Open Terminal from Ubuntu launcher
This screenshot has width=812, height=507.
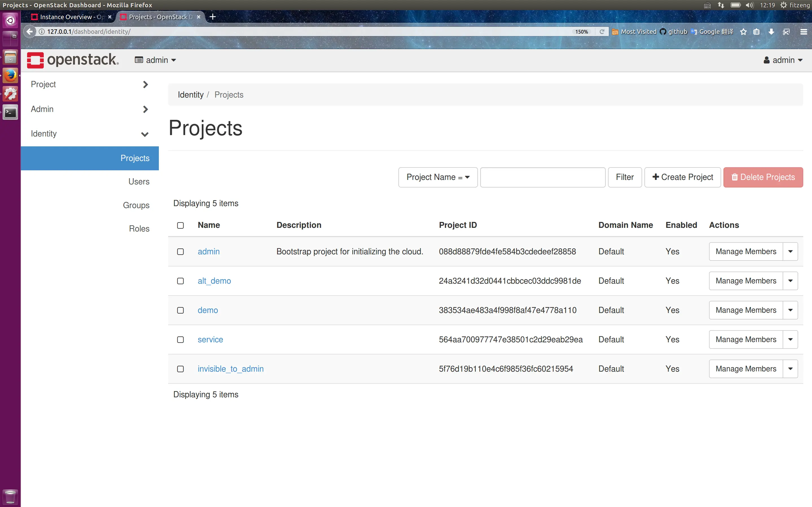[x=10, y=113]
